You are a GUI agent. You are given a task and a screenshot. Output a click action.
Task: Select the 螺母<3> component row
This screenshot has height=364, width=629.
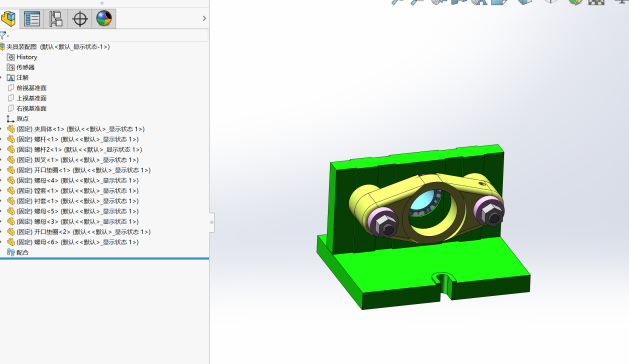coord(73,222)
